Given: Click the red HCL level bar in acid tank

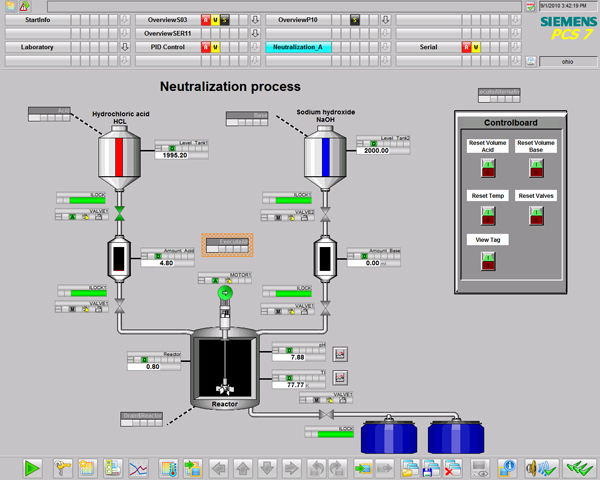Looking at the screenshot, I should tap(119, 159).
